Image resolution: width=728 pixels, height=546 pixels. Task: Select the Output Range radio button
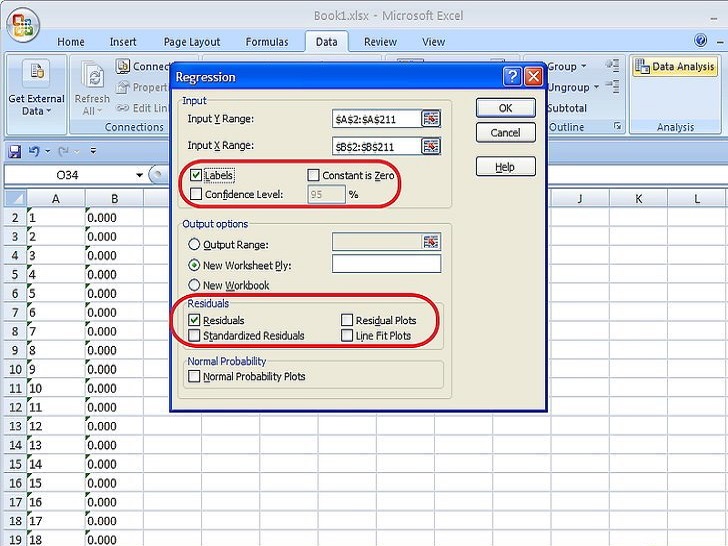tap(194, 244)
